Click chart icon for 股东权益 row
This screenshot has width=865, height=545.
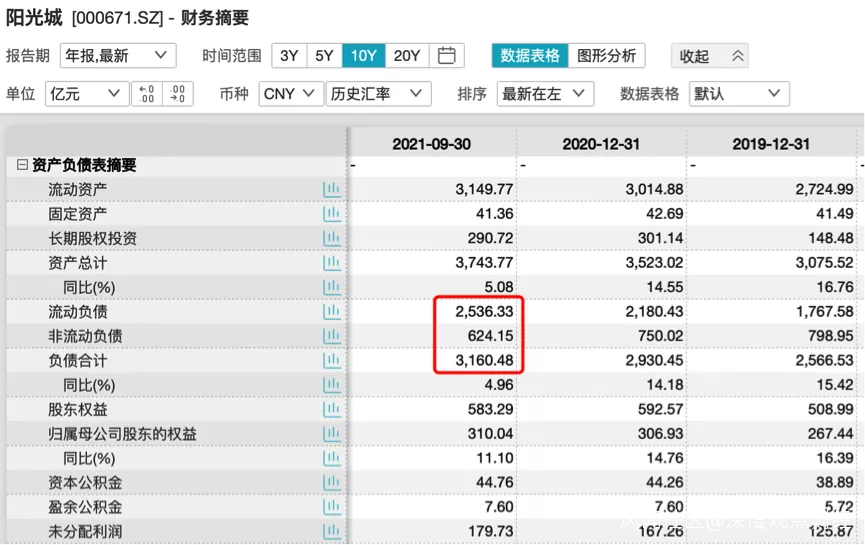pos(331,409)
